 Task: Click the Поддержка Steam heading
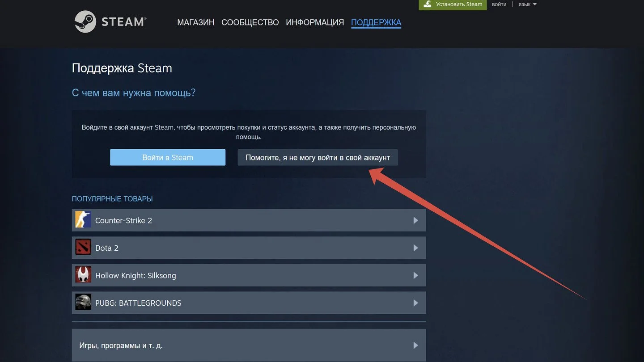tap(122, 68)
